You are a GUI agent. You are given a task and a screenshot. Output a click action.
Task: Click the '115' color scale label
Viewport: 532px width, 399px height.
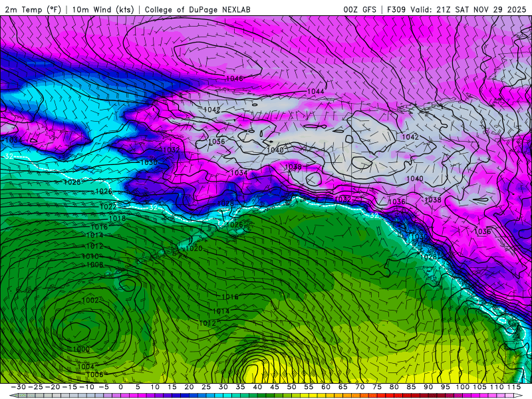coord(513,387)
